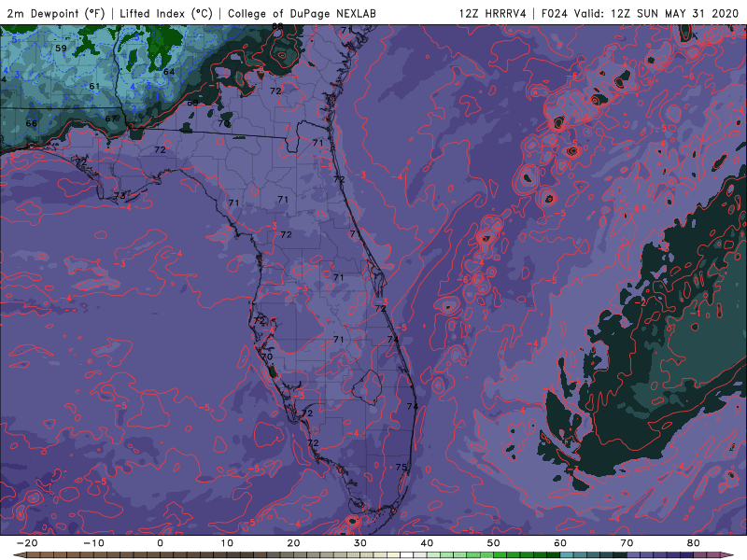Click the '30' color scale label
This screenshot has height=560, width=747.
coord(360,543)
